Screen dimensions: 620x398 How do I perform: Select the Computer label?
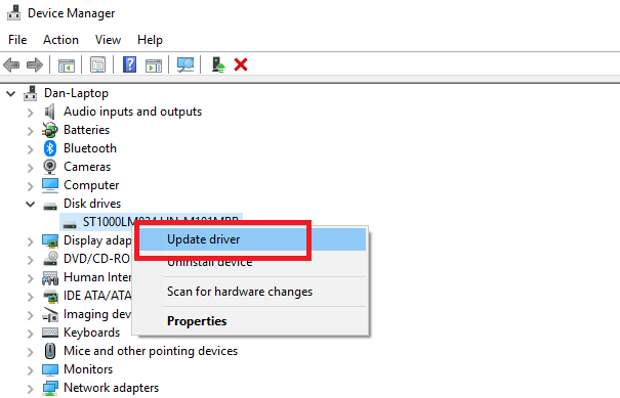click(x=91, y=185)
